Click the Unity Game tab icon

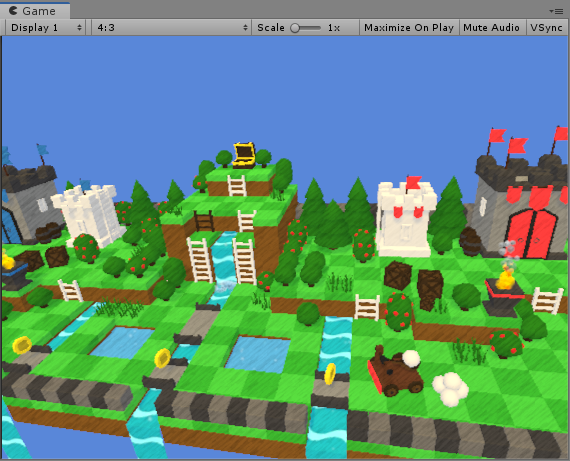coord(13,11)
